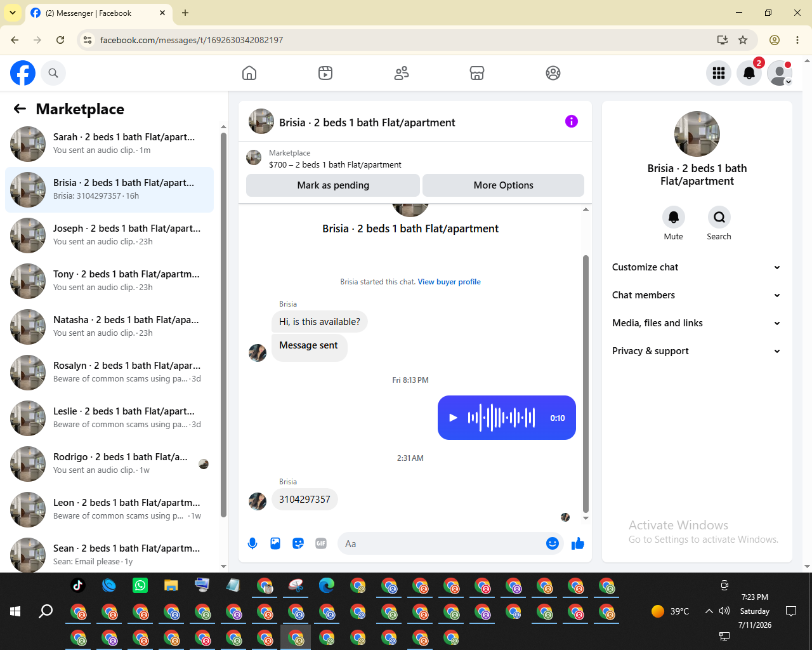Attach a photo with the image icon
Image resolution: width=812 pixels, height=650 pixels.
(275, 543)
